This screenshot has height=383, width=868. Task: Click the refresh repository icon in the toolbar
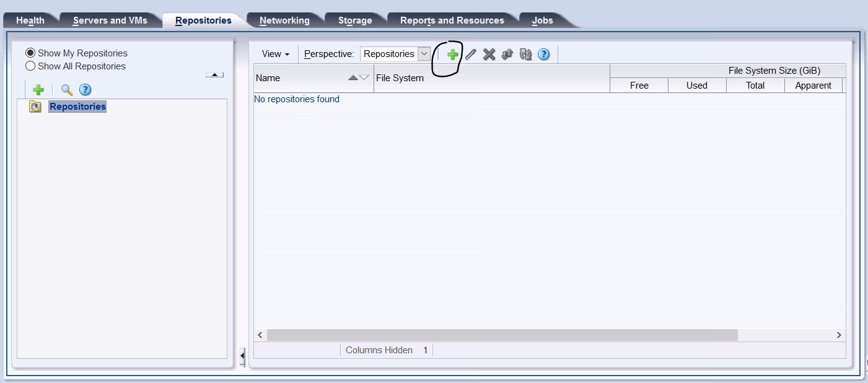click(x=525, y=55)
